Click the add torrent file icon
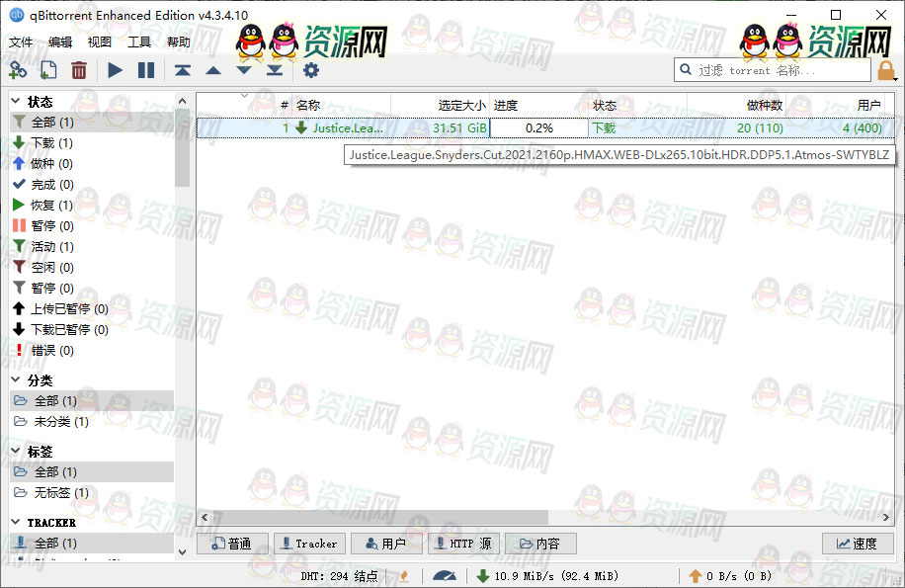Viewport: 905px width, 588px height. (x=47, y=70)
